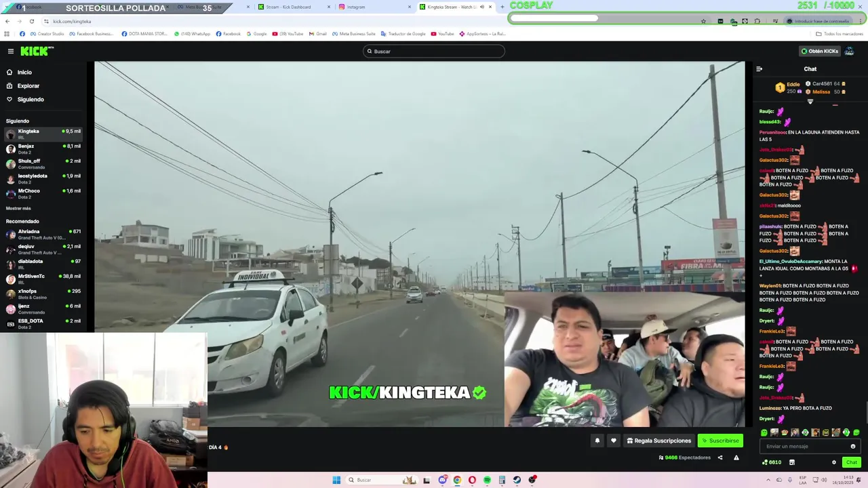This screenshot has height=488, width=868.
Task: Open Gmail bookmark
Action: click(x=317, y=34)
